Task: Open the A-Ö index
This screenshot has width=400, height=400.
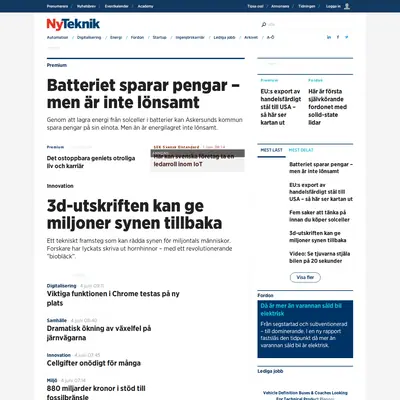Action: [270, 37]
